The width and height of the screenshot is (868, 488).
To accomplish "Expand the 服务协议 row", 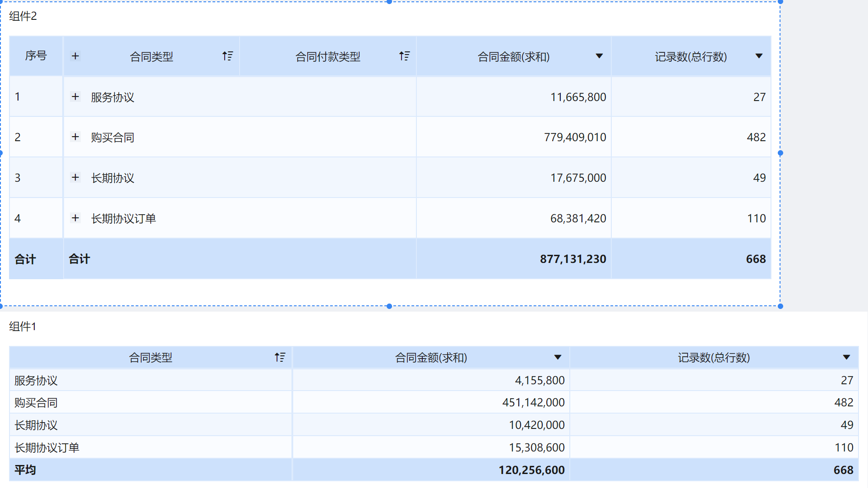I will tap(75, 97).
